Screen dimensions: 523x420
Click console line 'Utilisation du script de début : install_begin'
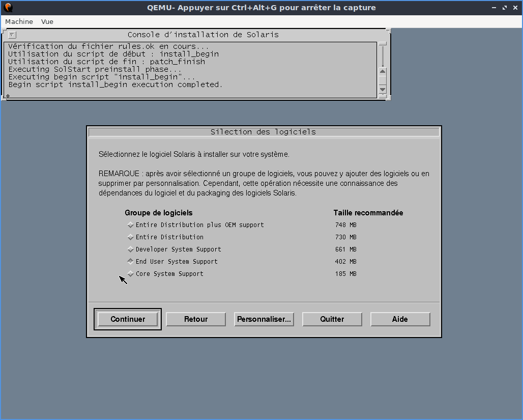[x=113, y=54]
